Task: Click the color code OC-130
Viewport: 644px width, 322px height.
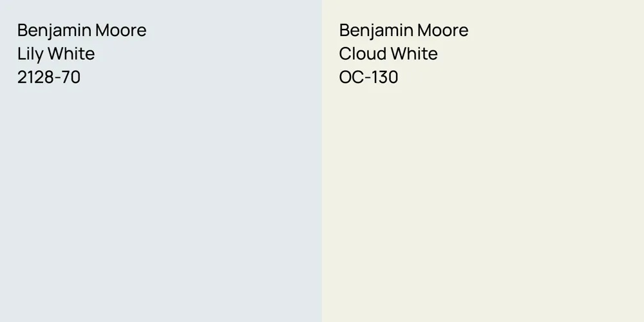Action: [368, 78]
